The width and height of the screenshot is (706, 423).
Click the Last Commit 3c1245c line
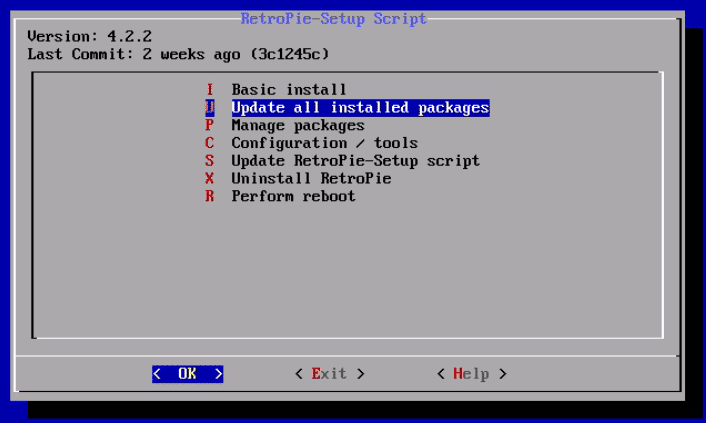point(178,54)
